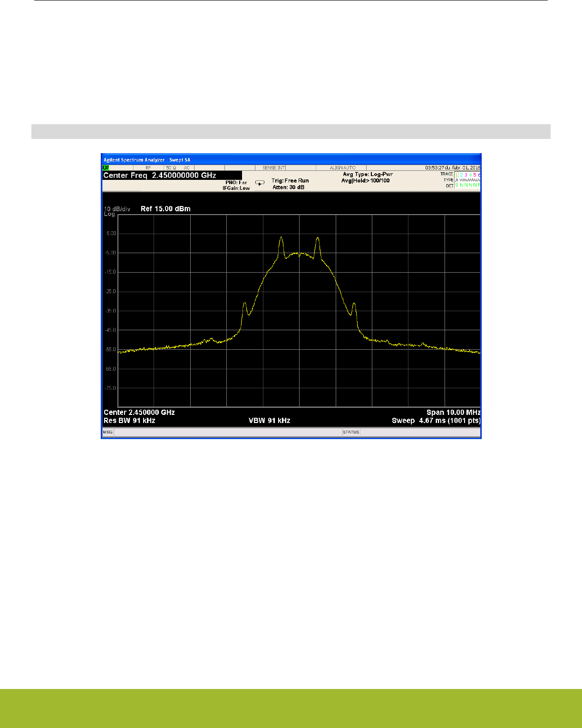The height and width of the screenshot is (728, 582).
Task: Click the Avg|Hold:>100/100 readout
Action: click(x=365, y=181)
